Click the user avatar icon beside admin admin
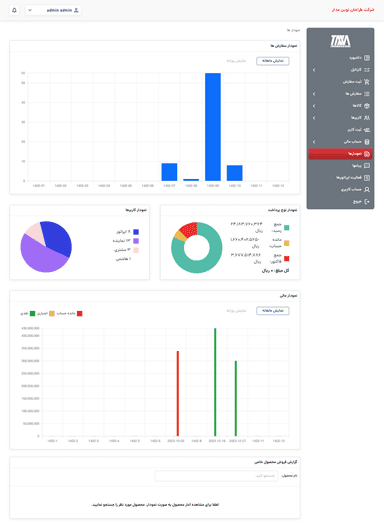The height and width of the screenshot is (524, 384). (x=76, y=10)
